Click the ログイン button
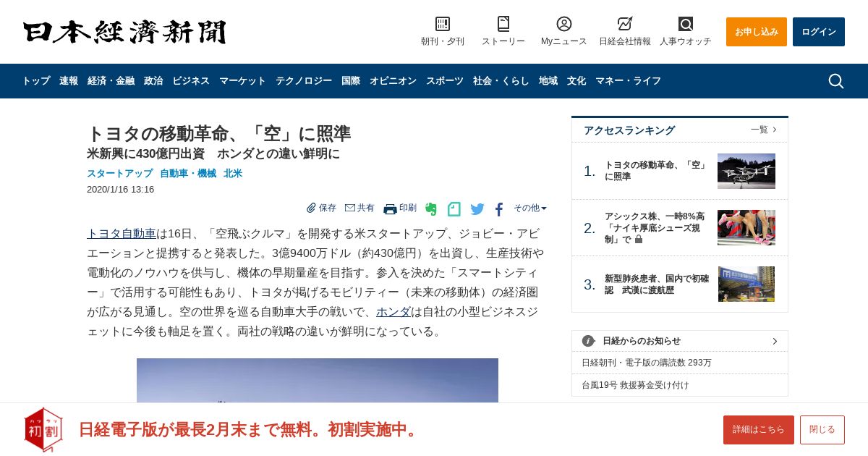 pos(819,32)
